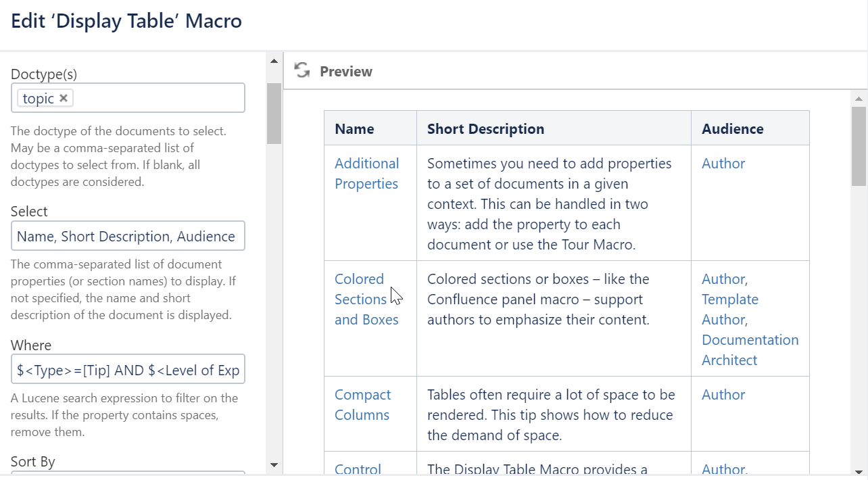Click the Where Lucene expression field
Image resolution: width=868 pixels, height=480 pixels.
tap(128, 369)
